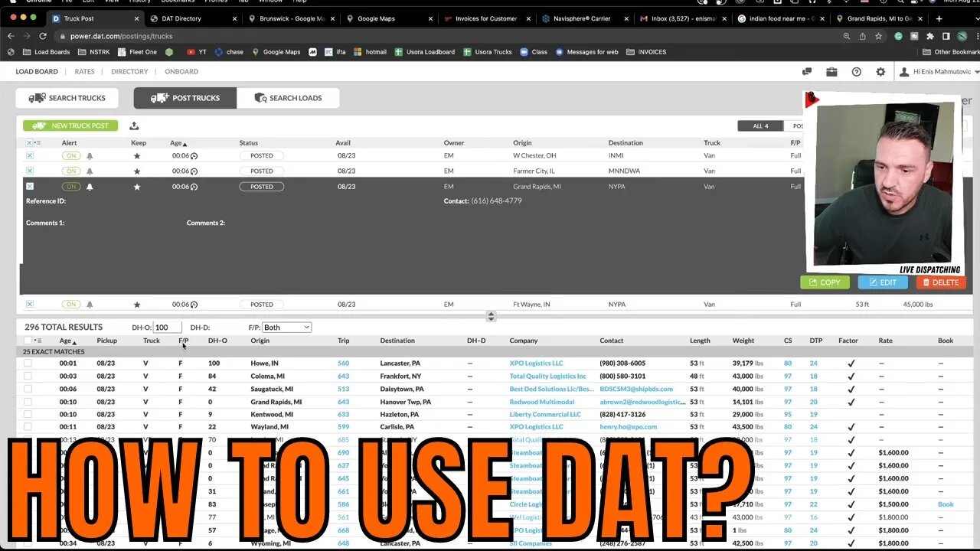Viewport: 980px width, 551px height.
Task: Switch to Navisphere Carrier browser tab
Action: (x=585, y=18)
